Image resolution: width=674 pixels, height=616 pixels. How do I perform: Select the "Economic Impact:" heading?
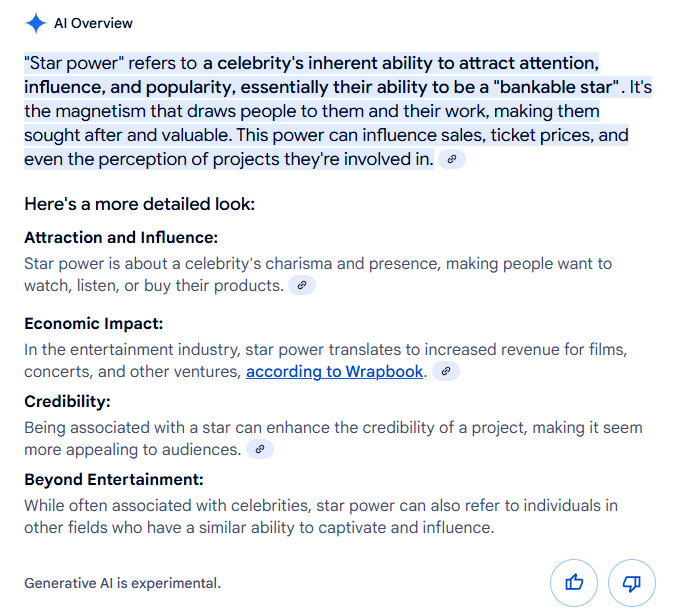coord(94,324)
